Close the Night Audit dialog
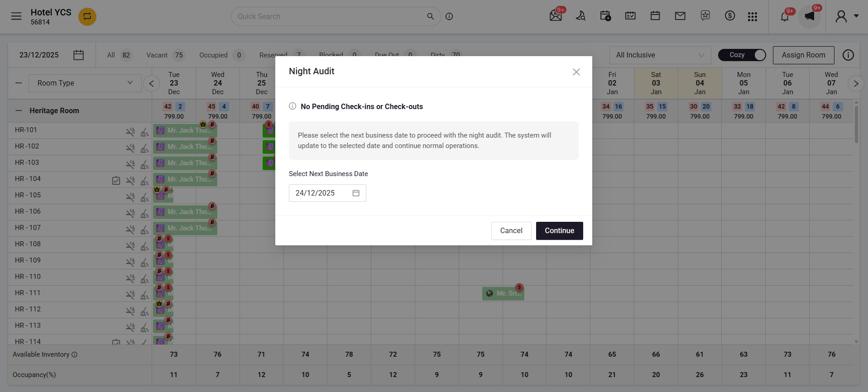This screenshot has width=868, height=392. point(576,72)
